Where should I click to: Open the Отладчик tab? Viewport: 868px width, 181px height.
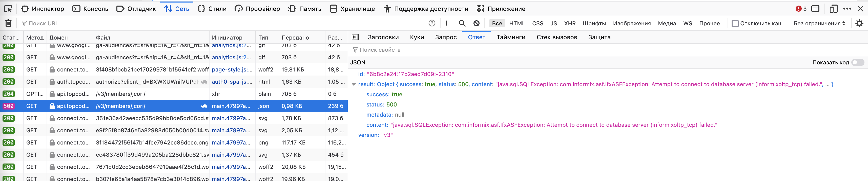136,9
